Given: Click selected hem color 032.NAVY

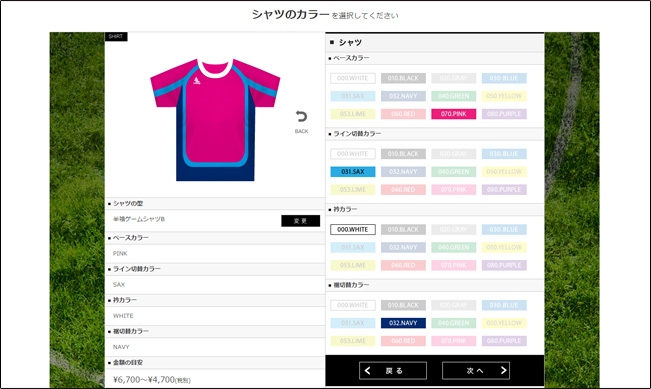Looking at the screenshot, I should tap(403, 323).
